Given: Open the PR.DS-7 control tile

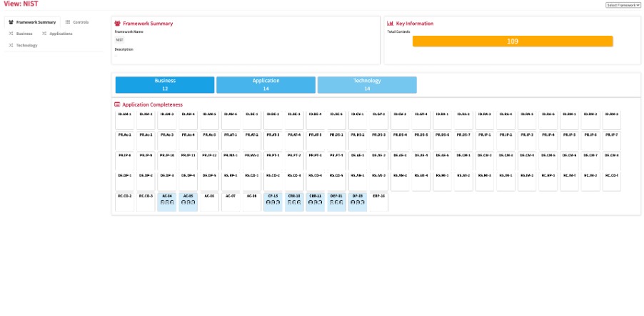Looking at the screenshot, I should point(463,141).
